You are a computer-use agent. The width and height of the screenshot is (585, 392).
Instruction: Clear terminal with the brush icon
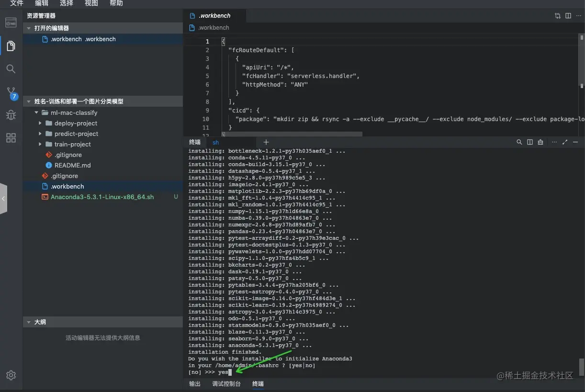pos(540,142)
